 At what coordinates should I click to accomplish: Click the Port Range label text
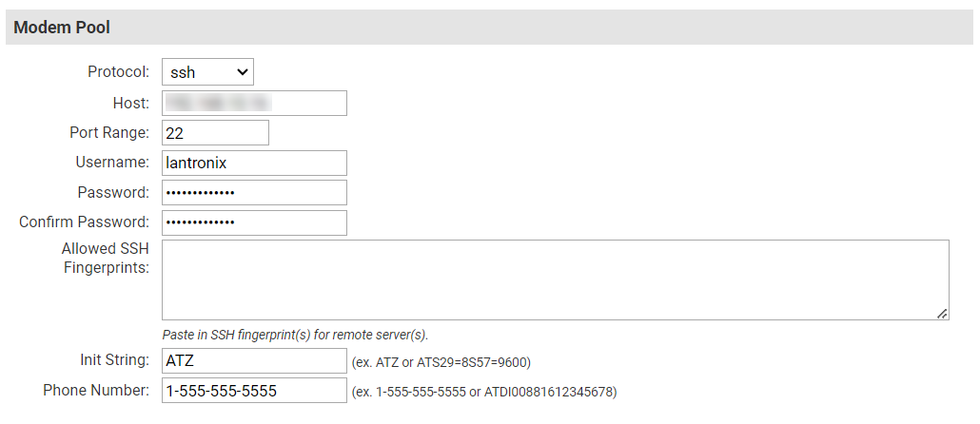109,133
